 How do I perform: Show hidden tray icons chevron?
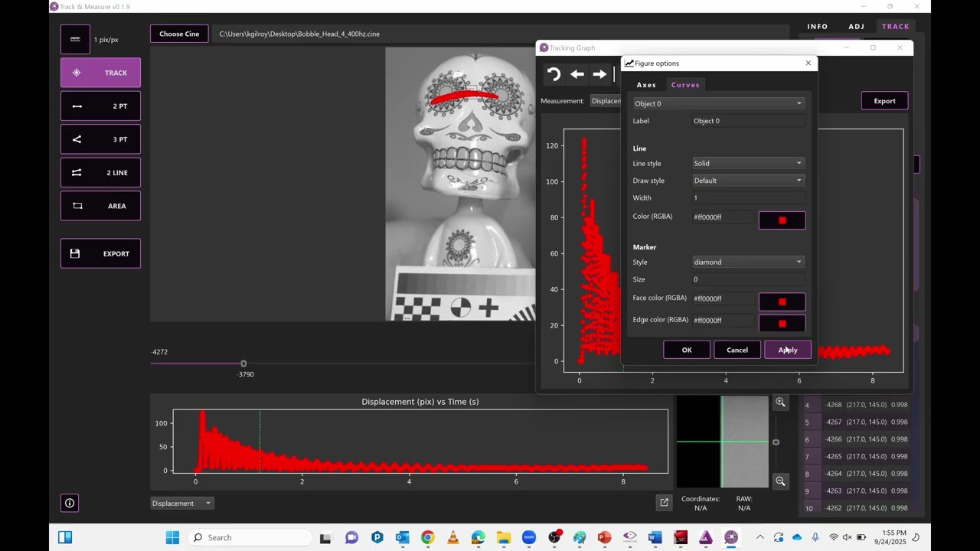tap(759, 537)
